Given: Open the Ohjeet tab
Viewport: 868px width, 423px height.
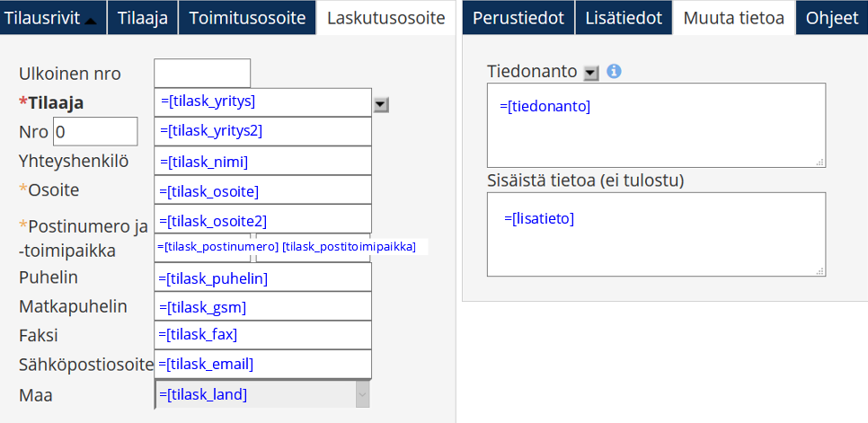Looking at the screenshot, I should (x=832, y=18).
